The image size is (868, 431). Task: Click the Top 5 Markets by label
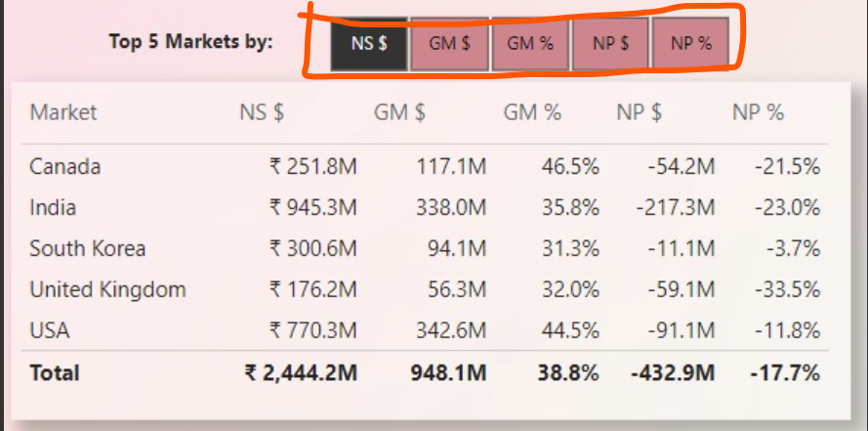191,42
